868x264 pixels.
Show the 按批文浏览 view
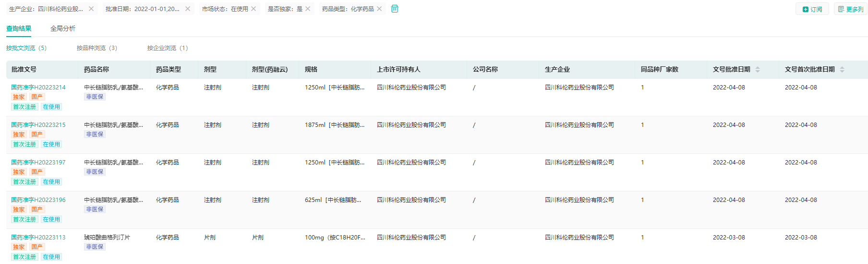point(26,48)
